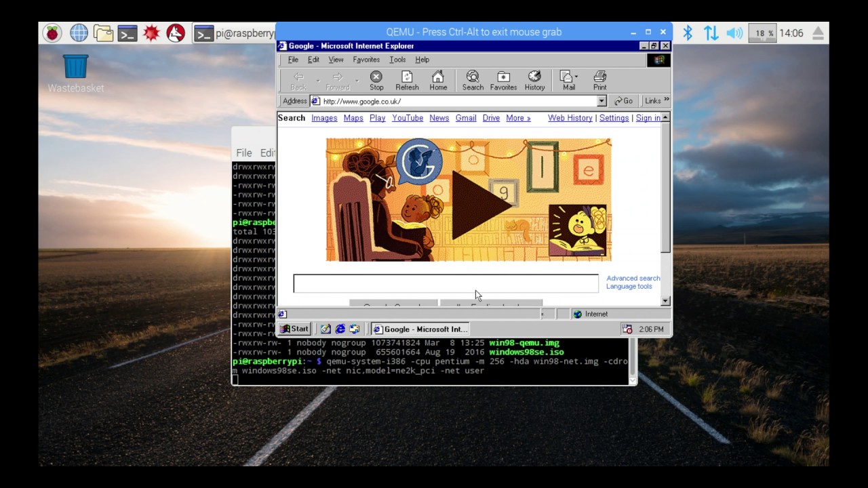Open the Back history dropdown arrow
This screenshot has width=868, height=488.
click(x=317, y=80)
